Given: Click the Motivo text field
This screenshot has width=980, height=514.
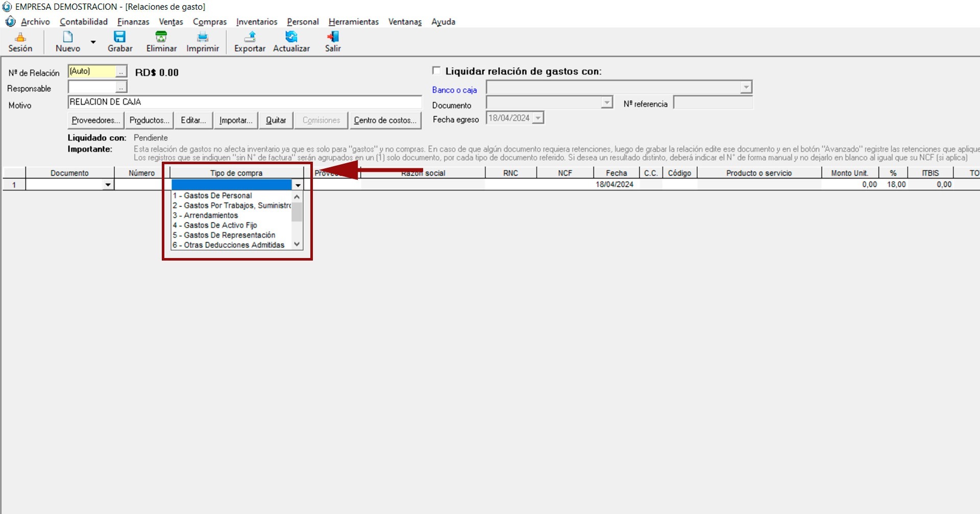Looking at the screenshot, I should [244, 102].
